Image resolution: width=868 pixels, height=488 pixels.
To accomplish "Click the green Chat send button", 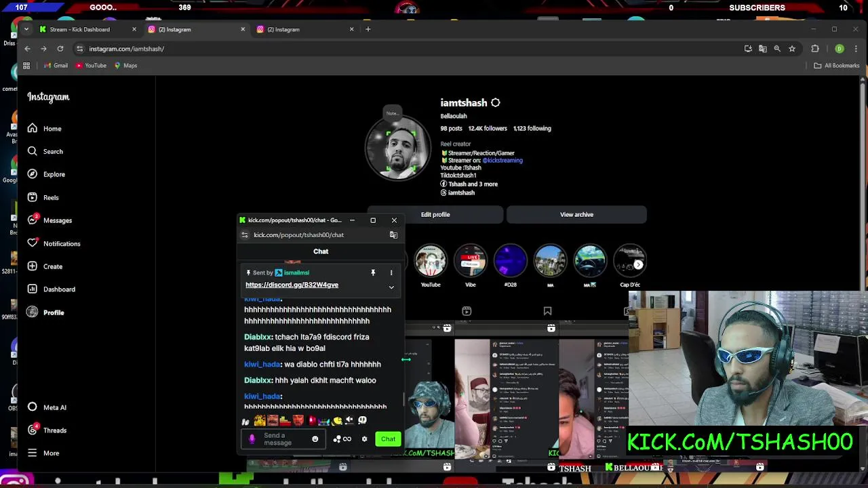I will 388,439.
